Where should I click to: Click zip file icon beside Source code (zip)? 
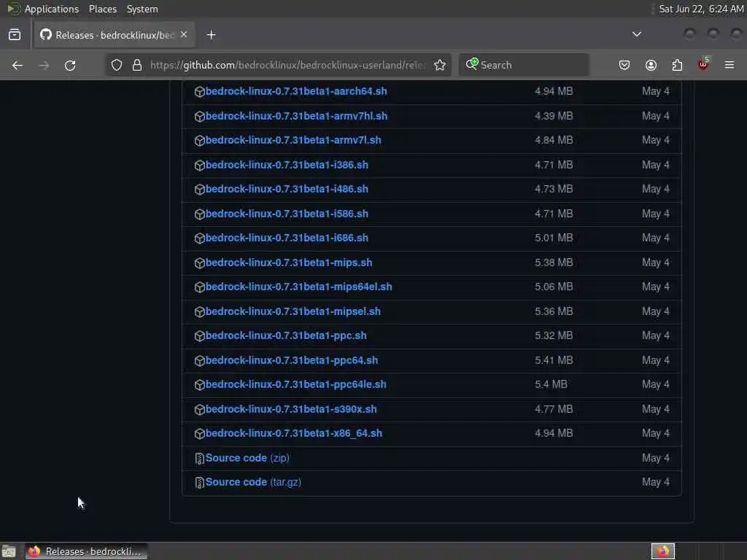200,459
